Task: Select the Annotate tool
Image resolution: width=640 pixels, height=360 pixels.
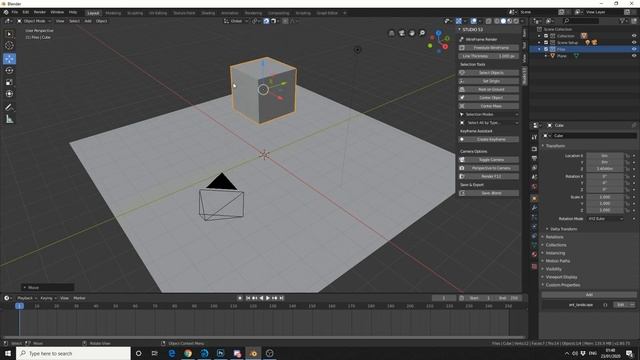Action: pyautogui.click(x=9, y=107)
